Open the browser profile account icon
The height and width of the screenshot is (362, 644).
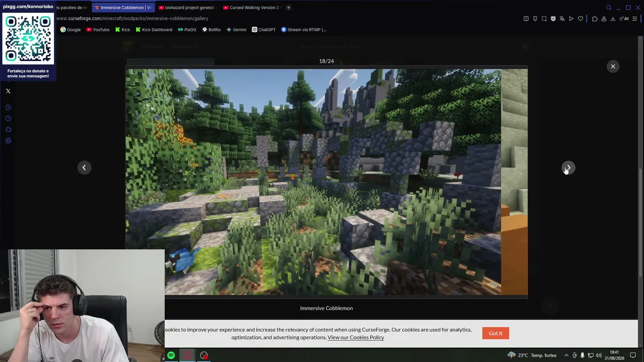604,19
